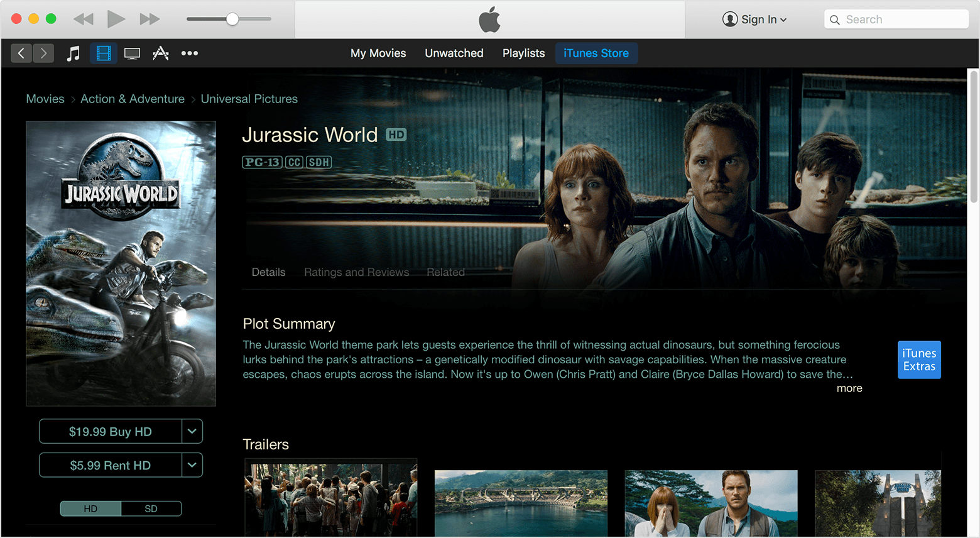Select SD quality toggle

pos(151,508)
